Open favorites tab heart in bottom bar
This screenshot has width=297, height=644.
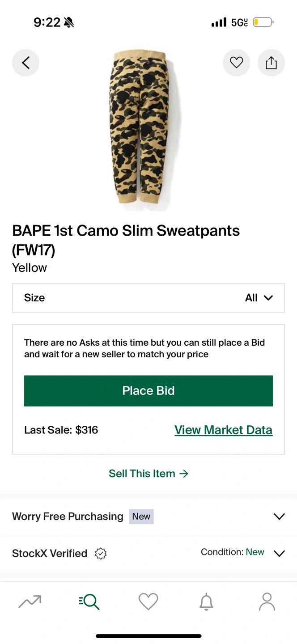tap(148, 602)
